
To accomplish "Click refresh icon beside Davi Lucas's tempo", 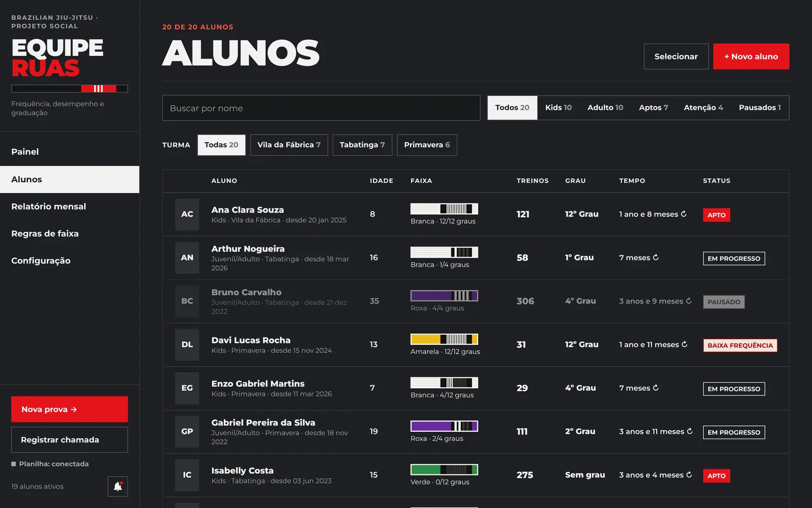I will coord(685,344).
